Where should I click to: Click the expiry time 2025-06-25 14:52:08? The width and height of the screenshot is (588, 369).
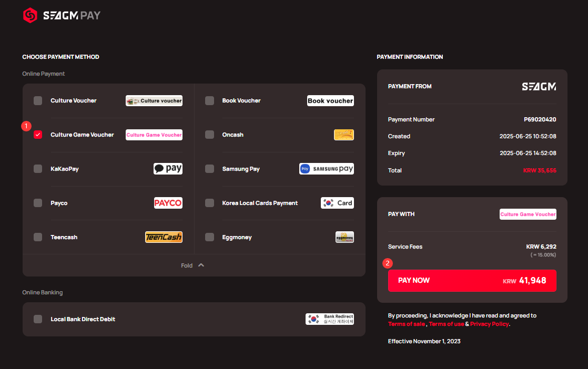click(528, 153)
